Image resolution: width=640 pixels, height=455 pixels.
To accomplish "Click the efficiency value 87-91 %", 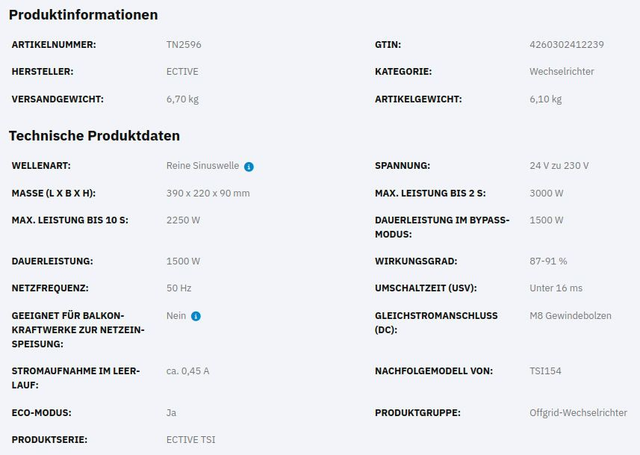I will 548,261.
